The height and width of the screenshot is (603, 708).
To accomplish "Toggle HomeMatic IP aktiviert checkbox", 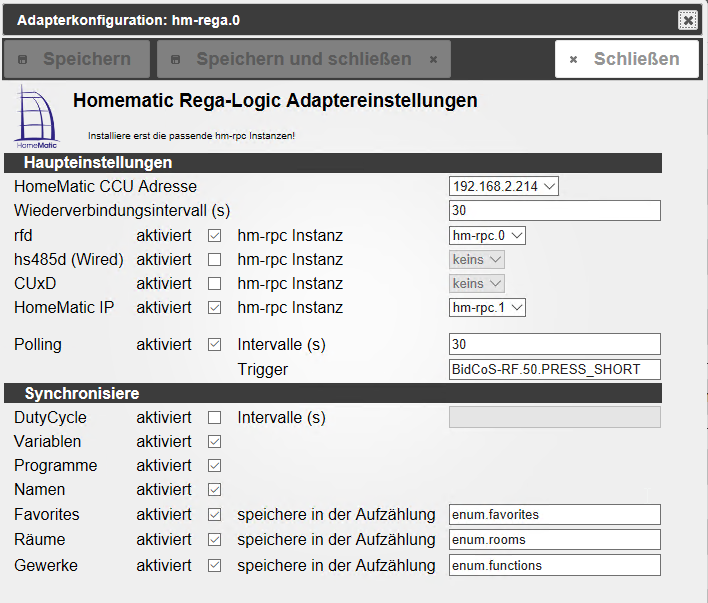I will point(214,308).
